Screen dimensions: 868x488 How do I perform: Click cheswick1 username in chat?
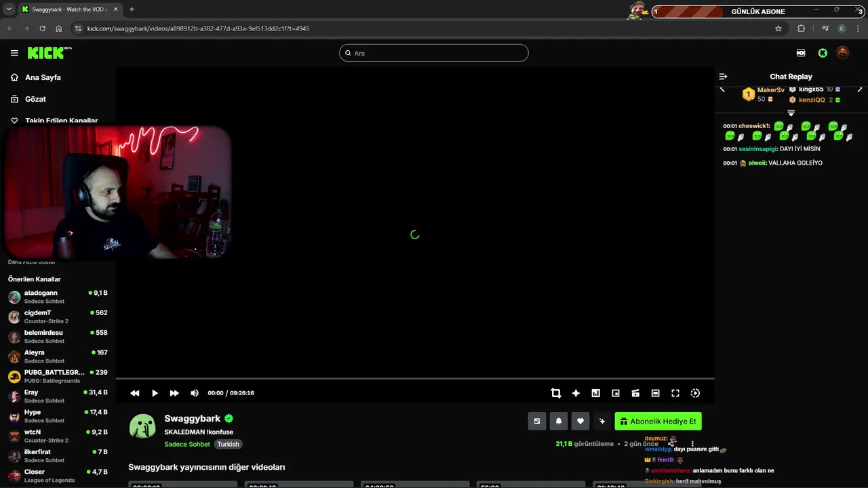pyautogui.click(x=754, y=126)
